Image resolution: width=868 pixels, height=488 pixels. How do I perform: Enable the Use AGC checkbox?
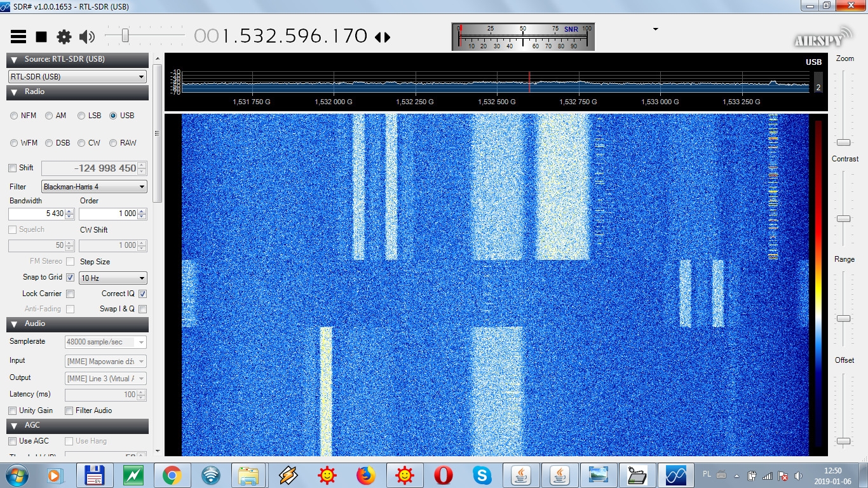click(12, 442)
